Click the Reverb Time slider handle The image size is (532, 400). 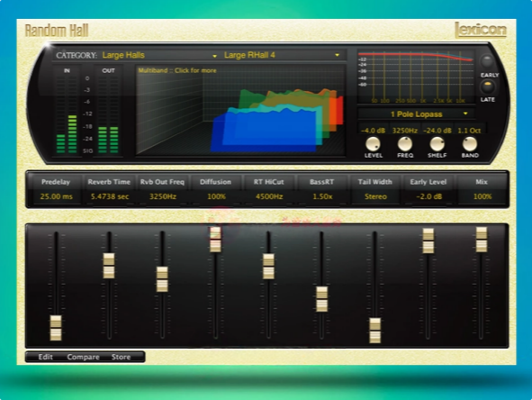coord(109,266)
